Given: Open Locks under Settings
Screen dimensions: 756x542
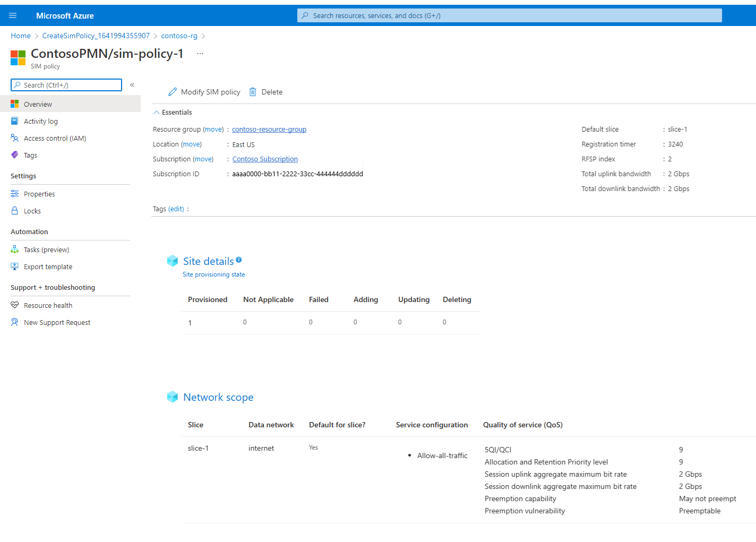Looking at the screenshot, I should pos(32,211).
